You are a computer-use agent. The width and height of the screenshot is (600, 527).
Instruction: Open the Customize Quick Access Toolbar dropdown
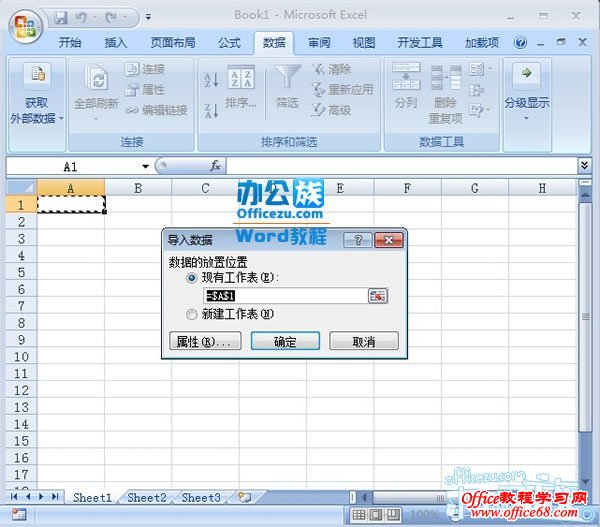148,17
